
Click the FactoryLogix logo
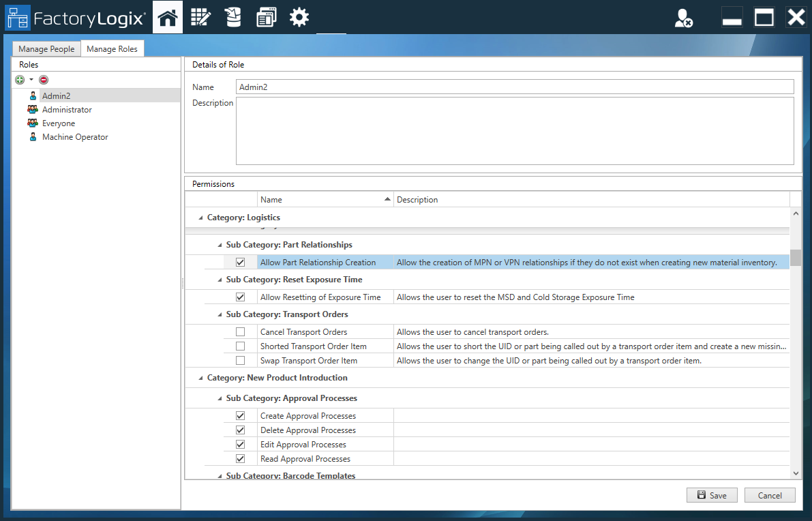76,18
